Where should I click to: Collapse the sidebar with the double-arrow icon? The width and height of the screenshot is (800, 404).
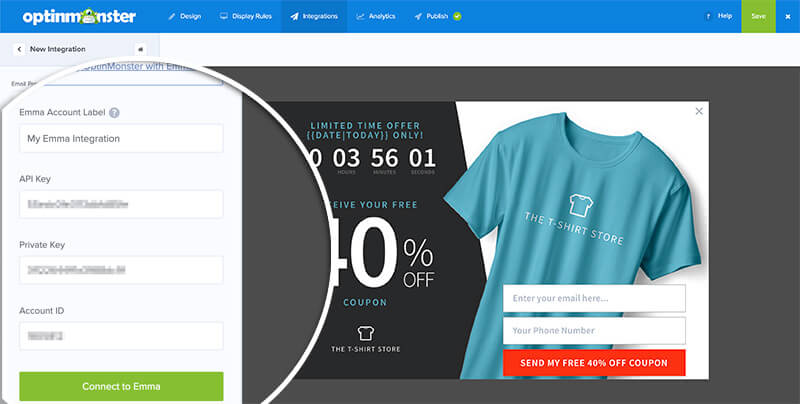(140, 49)
